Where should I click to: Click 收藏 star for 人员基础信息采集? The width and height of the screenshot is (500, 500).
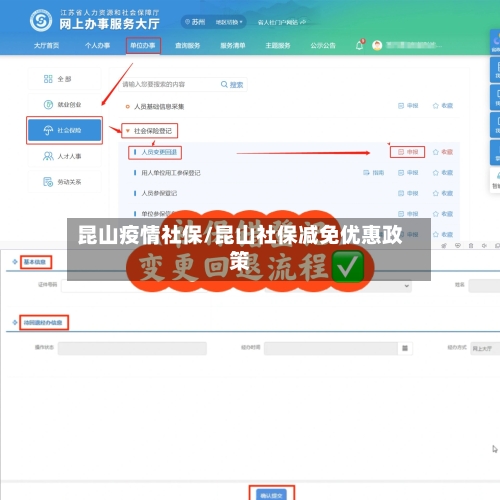(x=443, y=106)
